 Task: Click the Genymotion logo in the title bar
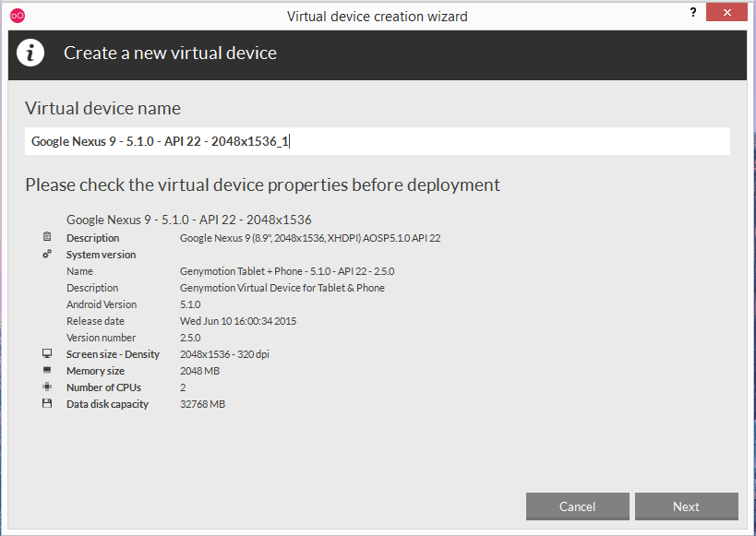[17, 16]
